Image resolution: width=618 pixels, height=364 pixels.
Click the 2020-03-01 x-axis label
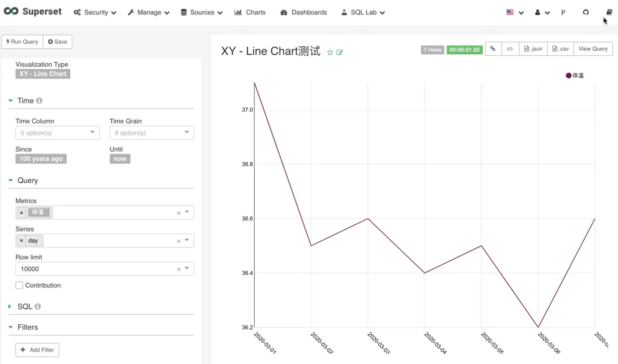click(x=265, y=343)
